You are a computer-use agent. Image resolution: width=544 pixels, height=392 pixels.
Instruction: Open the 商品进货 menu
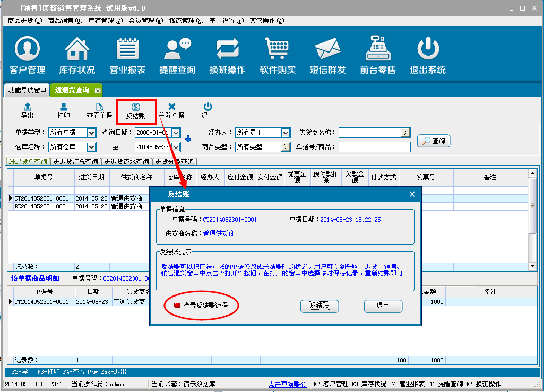tap(24, 21)
